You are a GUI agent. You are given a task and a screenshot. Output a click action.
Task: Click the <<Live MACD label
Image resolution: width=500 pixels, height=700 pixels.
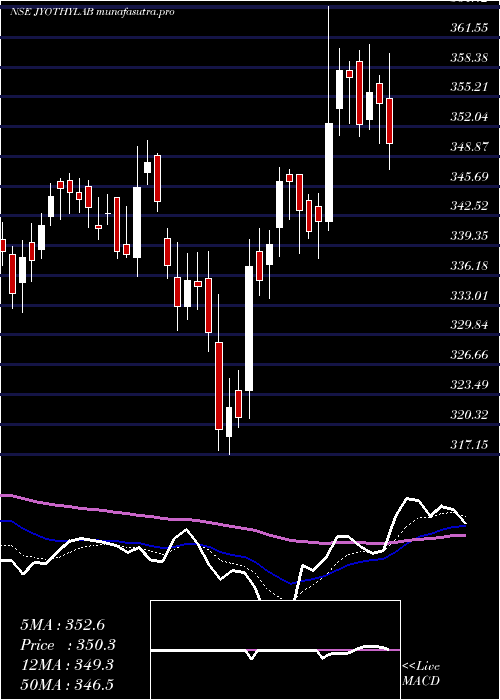421,674
